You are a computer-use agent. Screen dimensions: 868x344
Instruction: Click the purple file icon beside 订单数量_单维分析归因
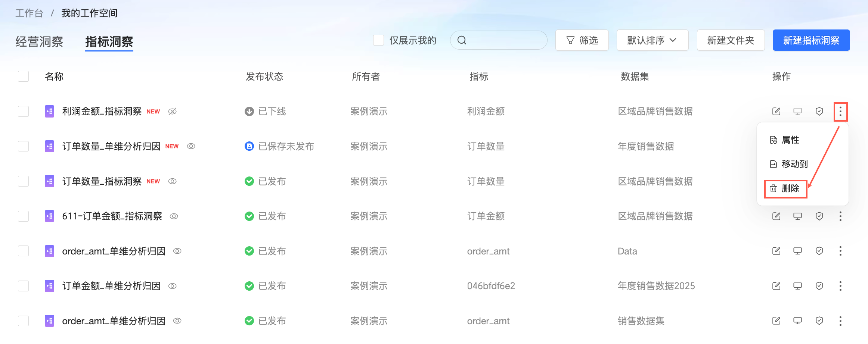pos(49,146)
